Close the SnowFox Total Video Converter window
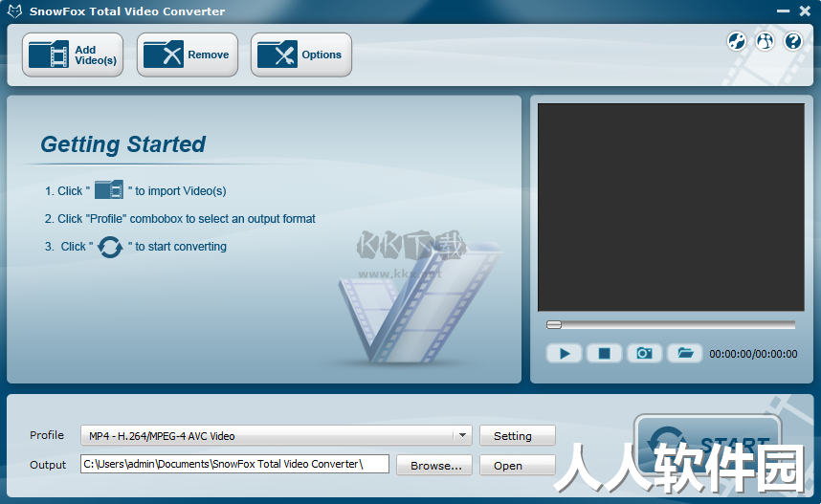This screenshot has height=504, width=821. [x=806, y=11]
